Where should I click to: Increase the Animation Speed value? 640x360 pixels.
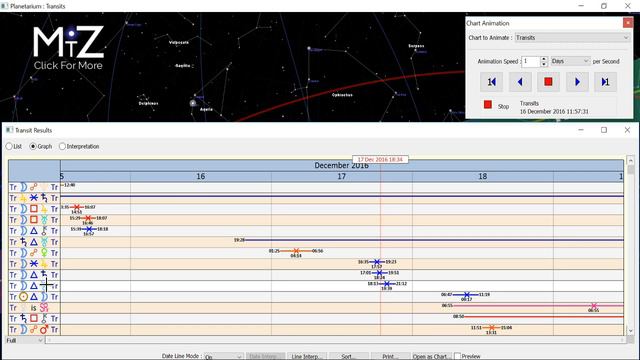(x=544, y=59)
